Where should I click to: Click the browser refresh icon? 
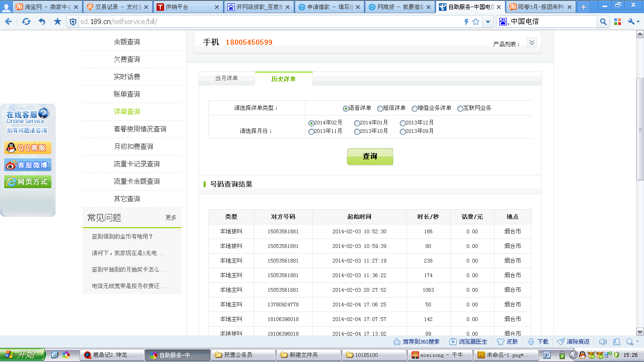pos(26,22)
